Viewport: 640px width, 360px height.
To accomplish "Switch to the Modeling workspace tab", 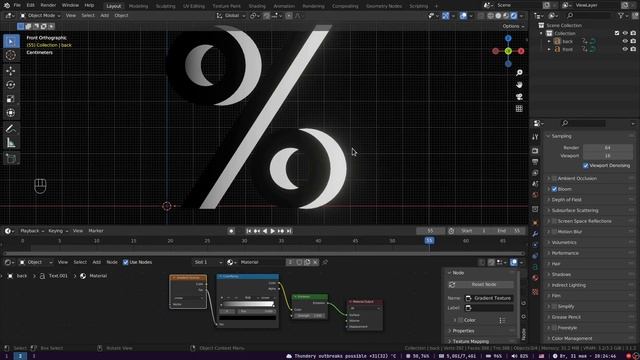I will click(x=138, y=6).
